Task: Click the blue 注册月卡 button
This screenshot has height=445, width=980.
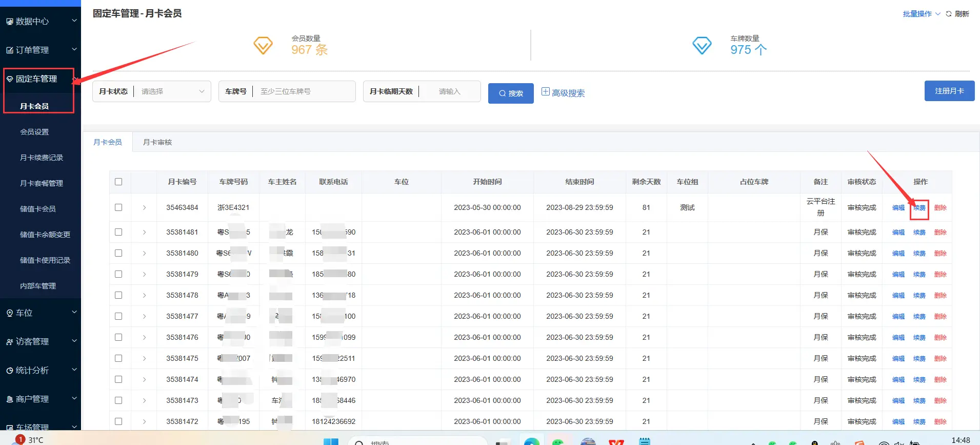Action: tap(949, 91)
